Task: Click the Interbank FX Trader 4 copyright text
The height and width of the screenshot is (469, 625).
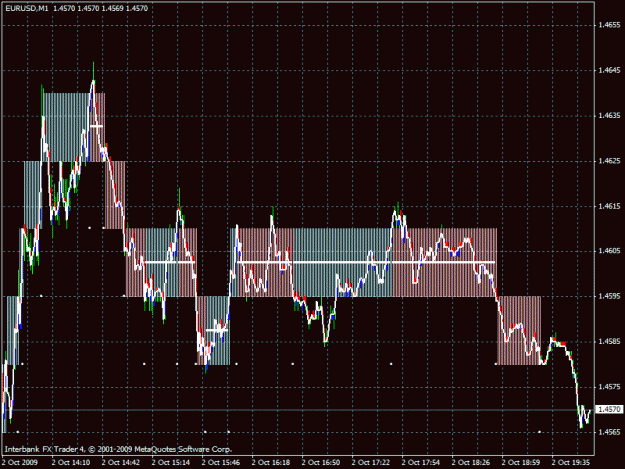Action: (x=118, y=449)
